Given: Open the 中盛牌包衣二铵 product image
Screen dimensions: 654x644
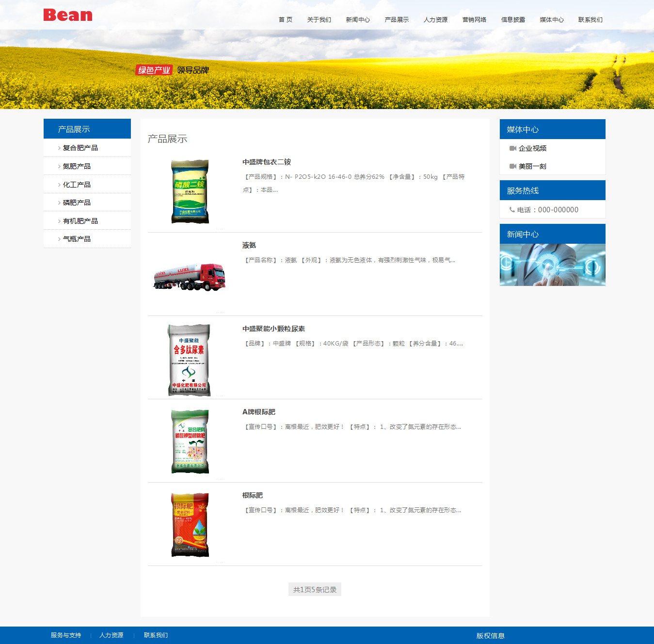Looking at the screenshot, I should click(190, 191).
